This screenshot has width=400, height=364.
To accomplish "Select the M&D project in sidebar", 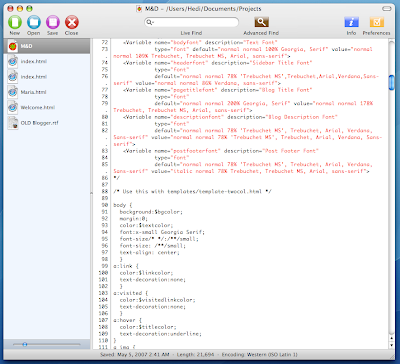I will tap(47, 46).
